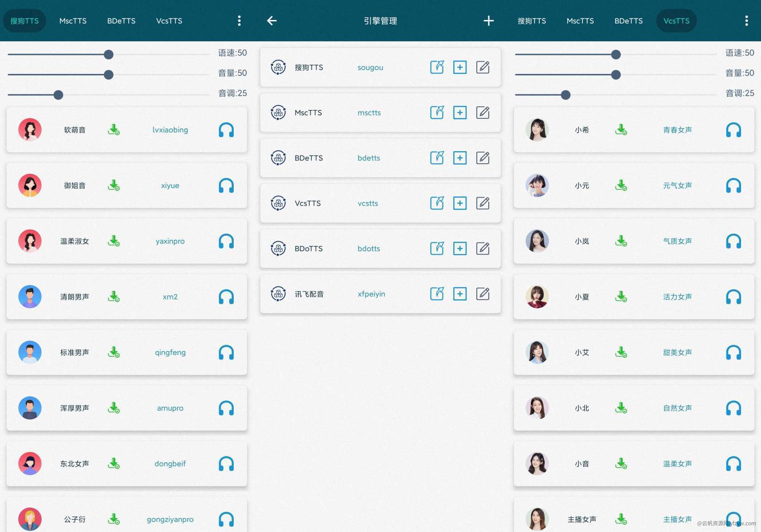Click the 青春女声 voice label

tap(677, 130)
